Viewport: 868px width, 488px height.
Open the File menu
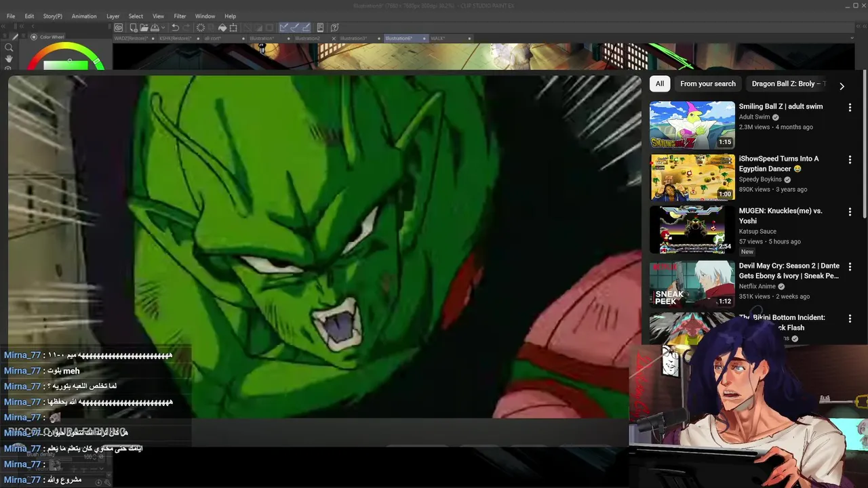click(11, 16)
